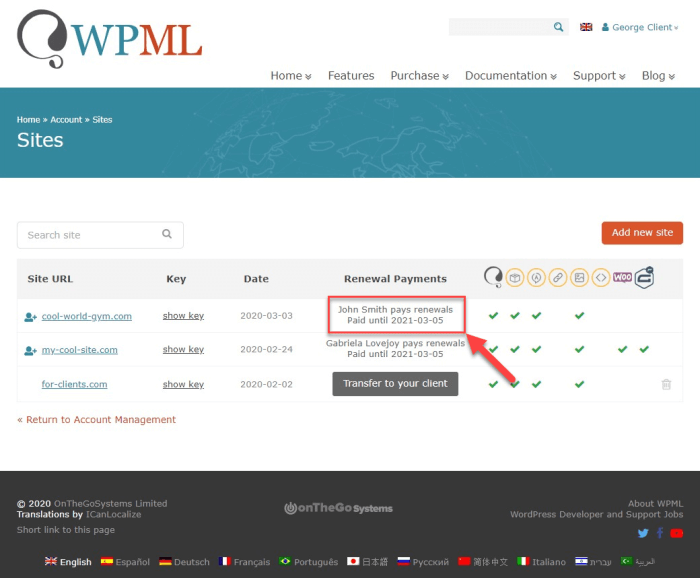The width and height of the screenshot is (700, 578).
Task: Switch language to Español
Action: [x=125, y=561]
